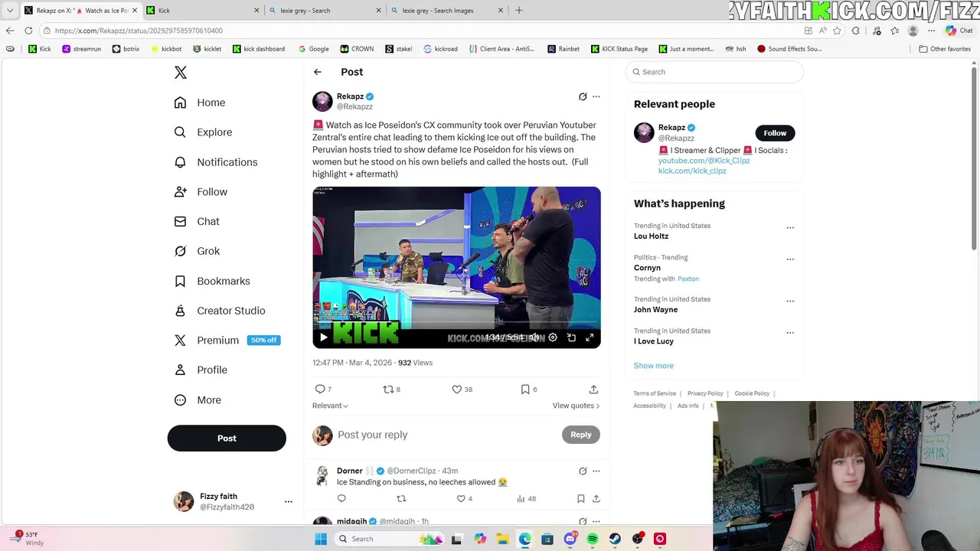Open Steam from the taskbar

(615, 539)
